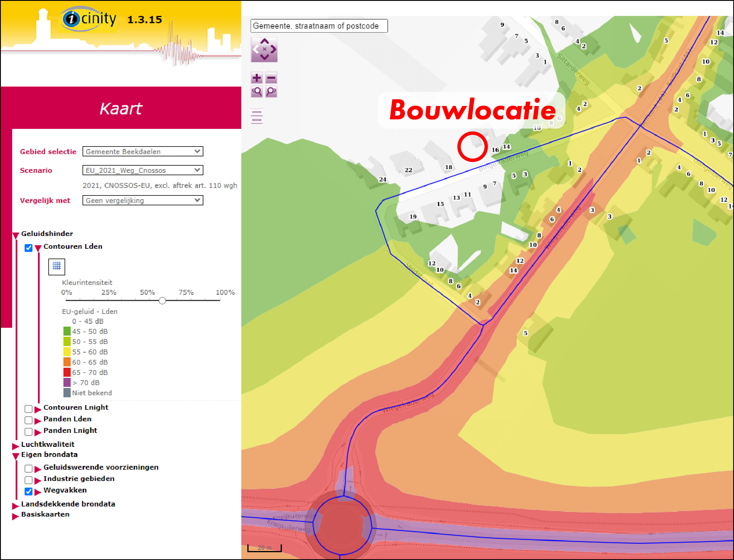Open the Vergelijk met dropdown

[x=143, y=200]
